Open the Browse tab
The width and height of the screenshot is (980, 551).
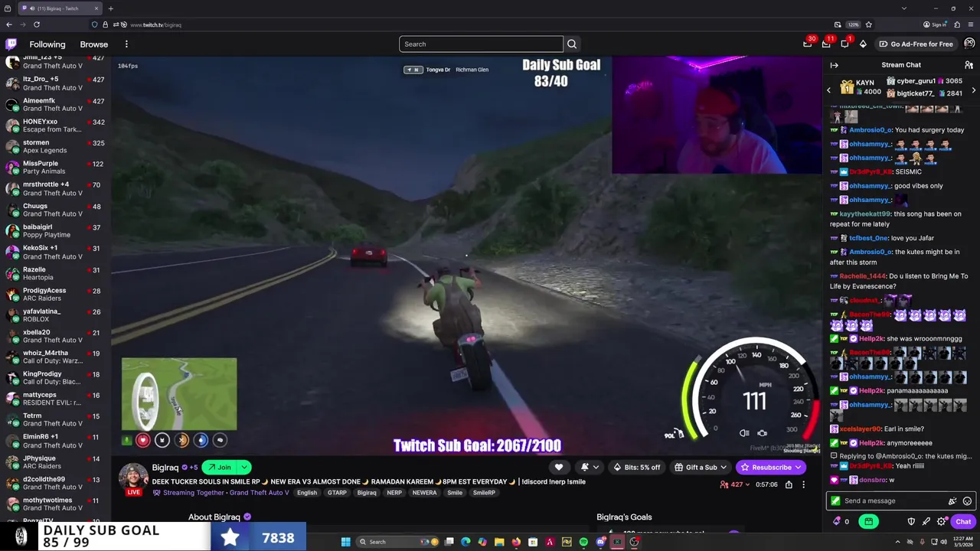(94, 44)
